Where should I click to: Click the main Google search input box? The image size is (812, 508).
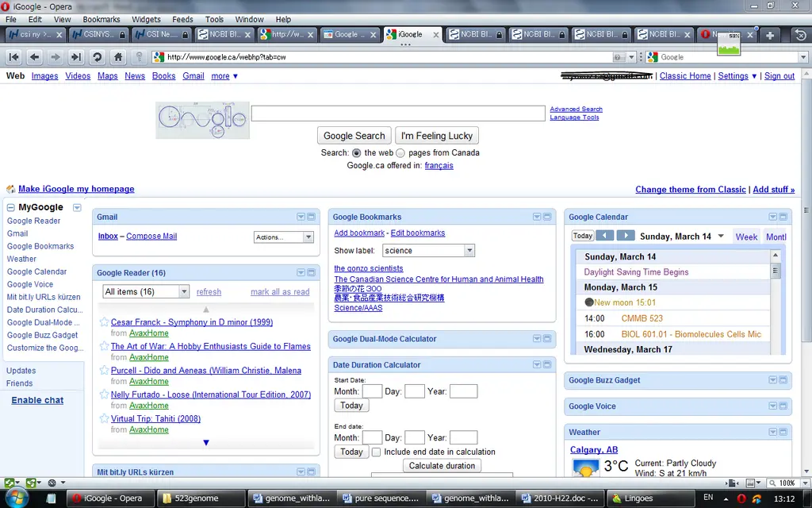(x=398, y=114)
